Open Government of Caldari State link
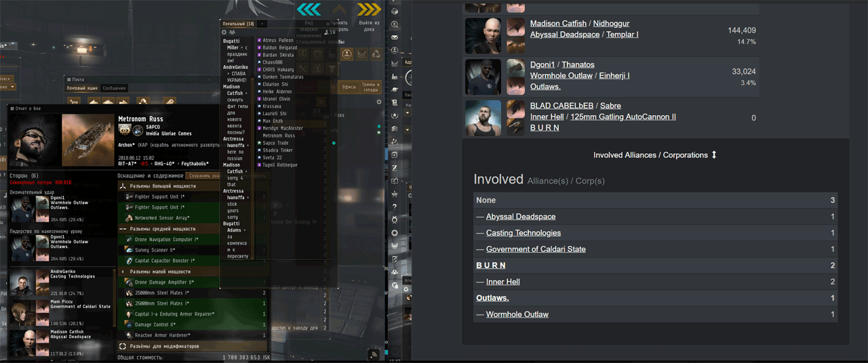 [536, 249]
